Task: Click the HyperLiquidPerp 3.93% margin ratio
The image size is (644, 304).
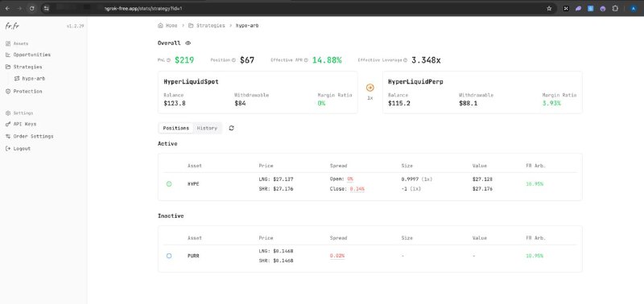Action: tap(551, 104)
